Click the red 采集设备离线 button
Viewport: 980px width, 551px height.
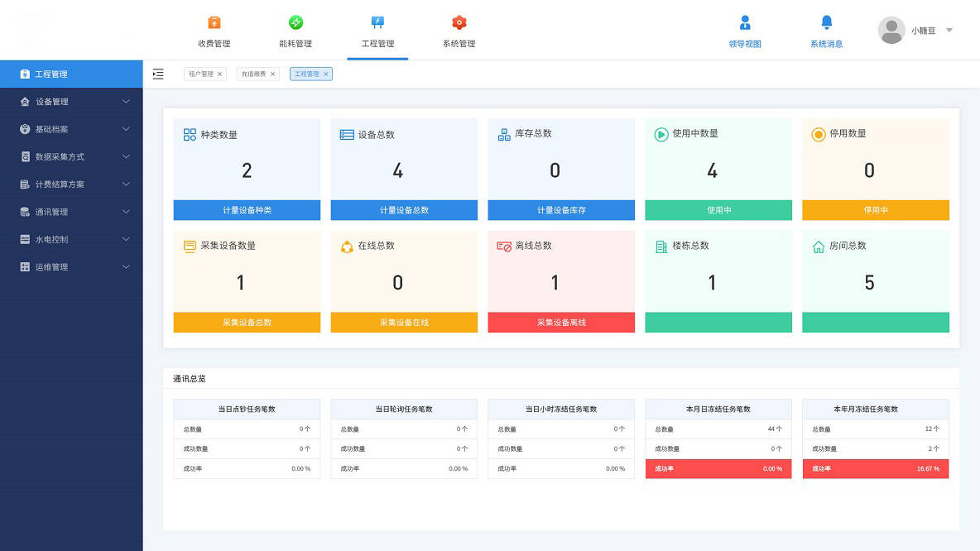[x=561, y=323]
